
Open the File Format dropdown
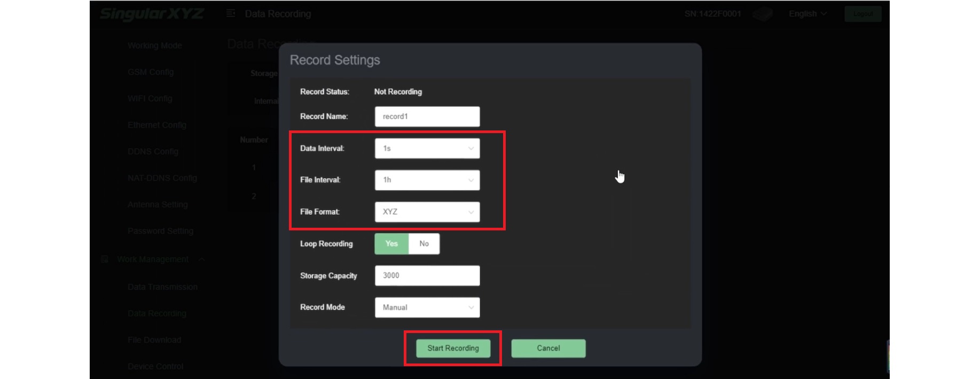[x=427, y=212]
